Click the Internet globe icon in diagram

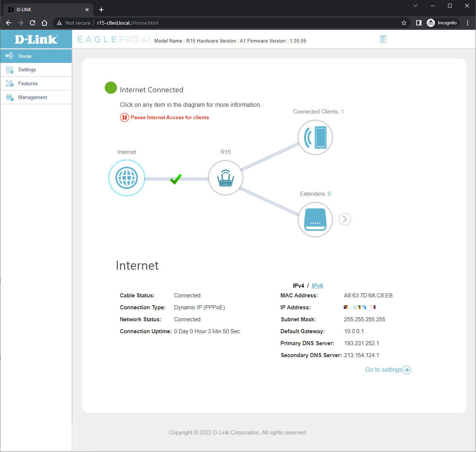click(x=127, y=178)
